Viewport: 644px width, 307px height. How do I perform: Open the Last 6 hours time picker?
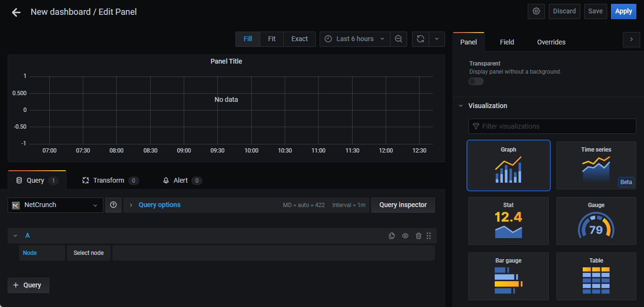pos(355,39)
